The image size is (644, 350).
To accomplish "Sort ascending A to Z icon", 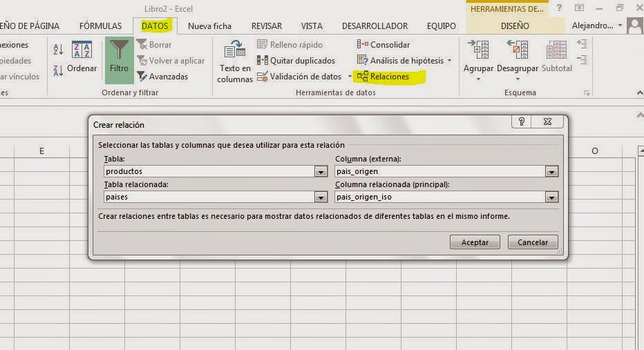I will (x=58, y=50).
